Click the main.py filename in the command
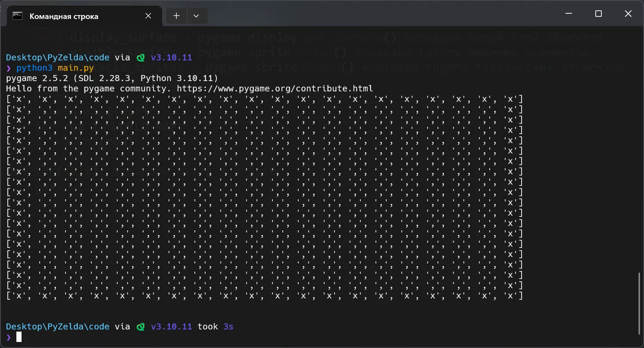Image resolution: width=644 pixels, height=348 pixels. pos(75,68)
